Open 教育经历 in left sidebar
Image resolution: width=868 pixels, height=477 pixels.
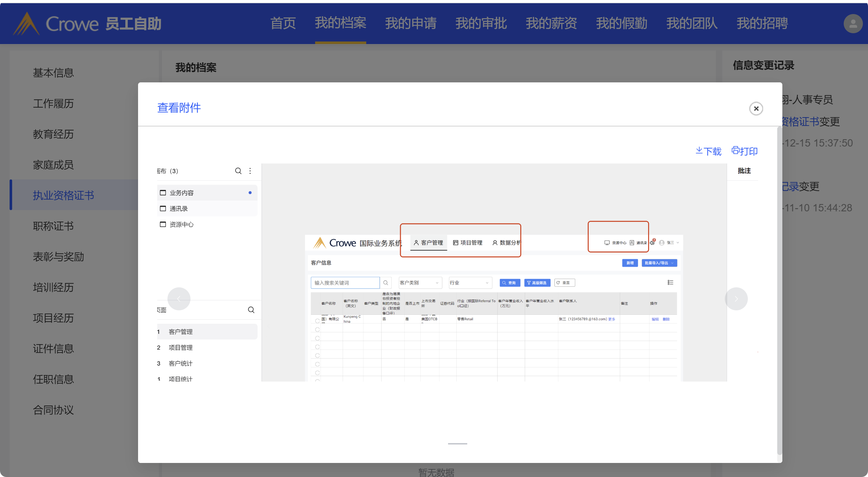53,134
